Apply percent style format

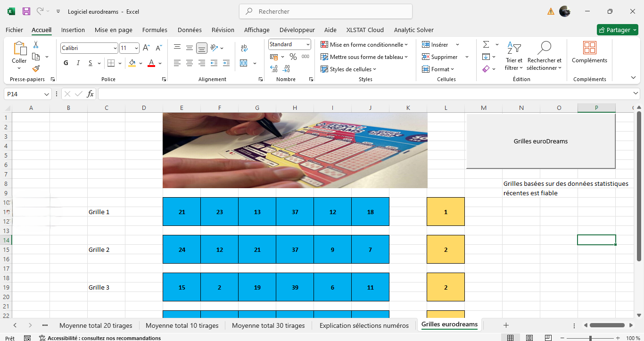tap(293, 57)
